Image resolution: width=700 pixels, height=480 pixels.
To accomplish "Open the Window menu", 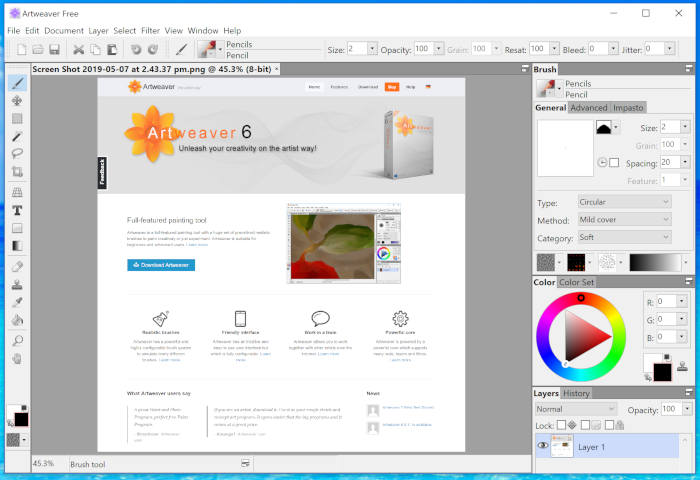I will (x=203, y=30).
